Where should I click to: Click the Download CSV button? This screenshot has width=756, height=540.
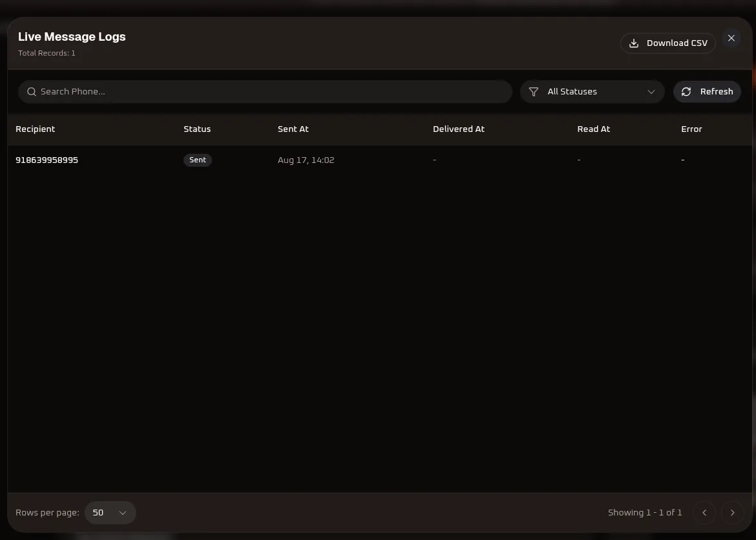667,43
